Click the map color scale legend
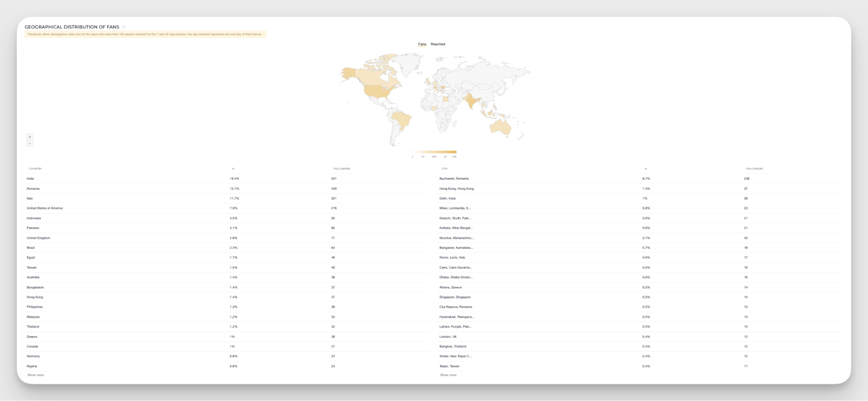This screenshot has width=868, height=401. click(434, 152)
